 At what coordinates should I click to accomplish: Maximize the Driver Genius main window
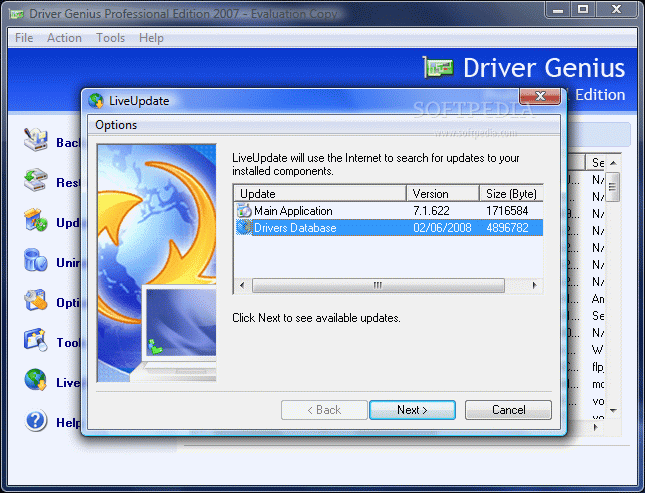(583, 9)
